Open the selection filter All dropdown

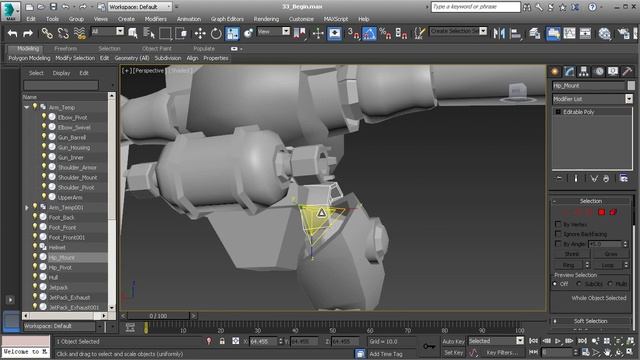click(x=107, y=31)
